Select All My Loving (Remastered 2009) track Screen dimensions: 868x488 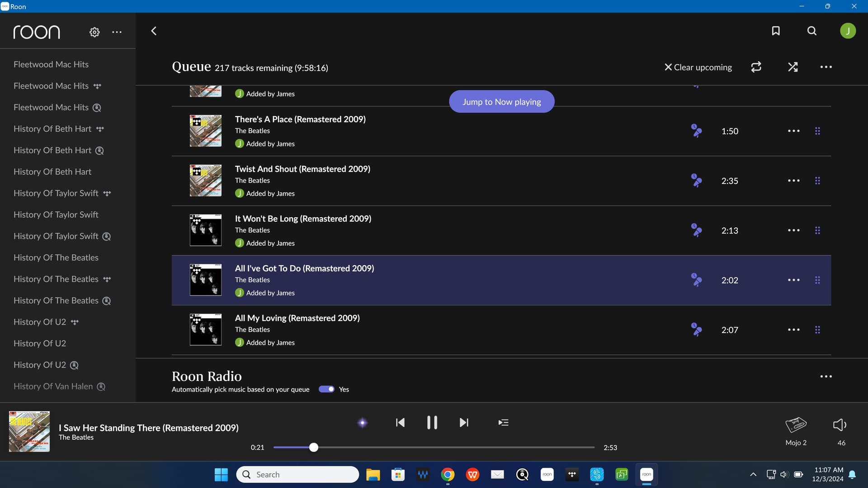click(297, 318)
